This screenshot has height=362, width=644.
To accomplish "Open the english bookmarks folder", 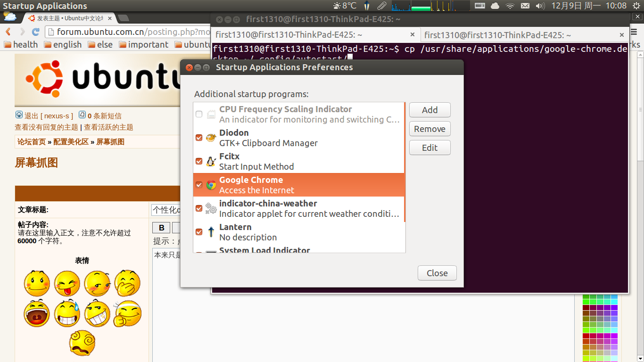I will click(x=63, y=44).
